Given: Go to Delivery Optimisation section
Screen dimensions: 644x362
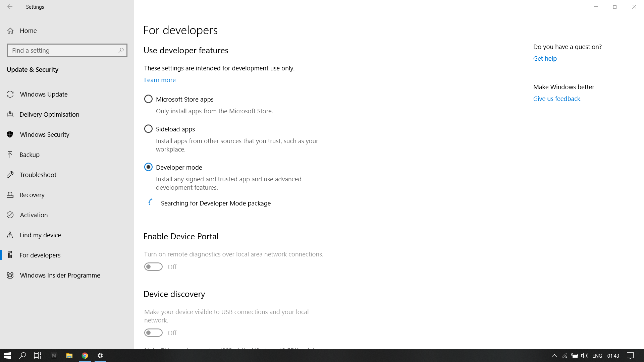Looking at the screenshot, I should [67, 114].
